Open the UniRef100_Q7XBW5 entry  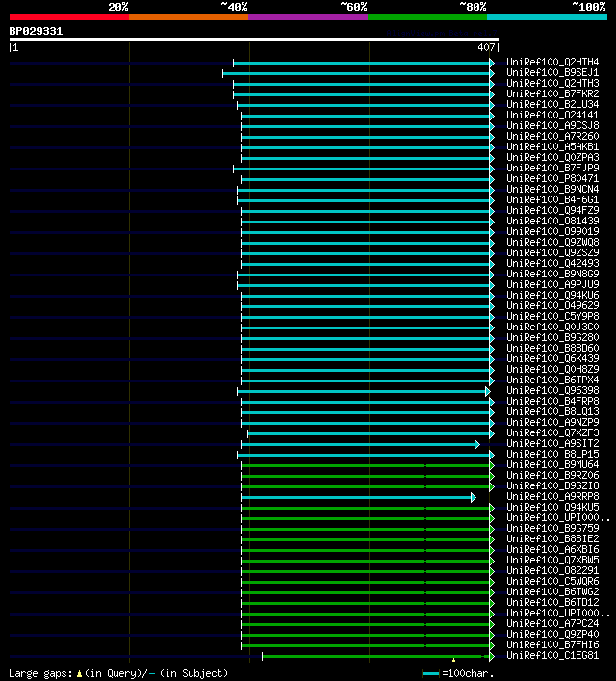point(552,560)
